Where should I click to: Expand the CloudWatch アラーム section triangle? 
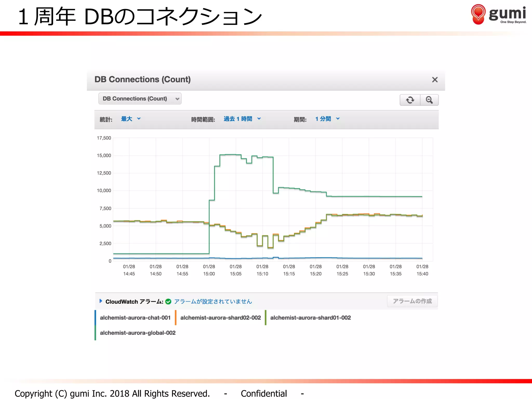101,301
